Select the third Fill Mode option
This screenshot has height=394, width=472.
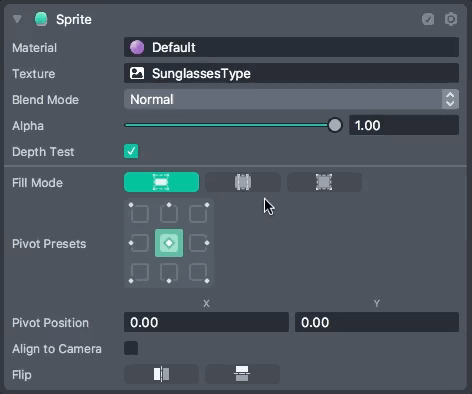tap(324, 182)
